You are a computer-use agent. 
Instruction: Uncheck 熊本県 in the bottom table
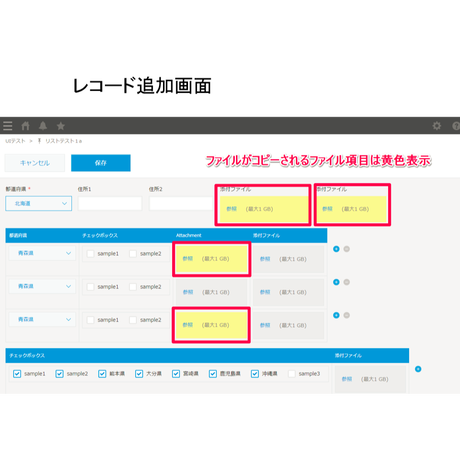click(x=102, y=374)
